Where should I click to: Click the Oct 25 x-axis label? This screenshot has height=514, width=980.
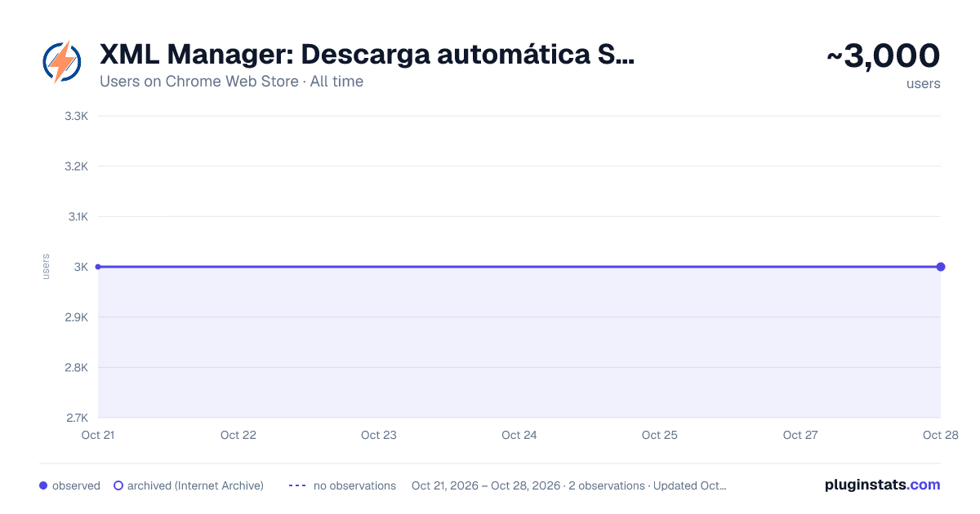[660, 435]
